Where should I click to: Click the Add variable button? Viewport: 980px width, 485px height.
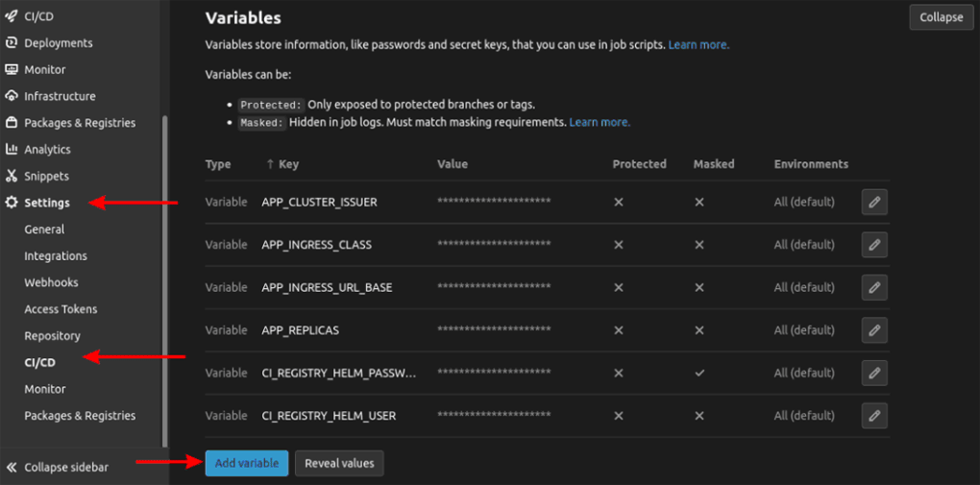point(246,463)
